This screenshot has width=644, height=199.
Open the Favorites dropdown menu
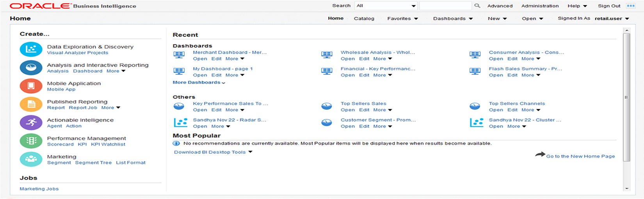(x=402, y=18)
